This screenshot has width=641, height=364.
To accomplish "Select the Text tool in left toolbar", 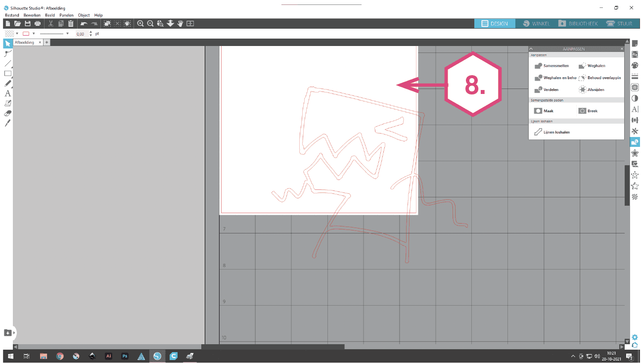I will click(x=8, y=93).
